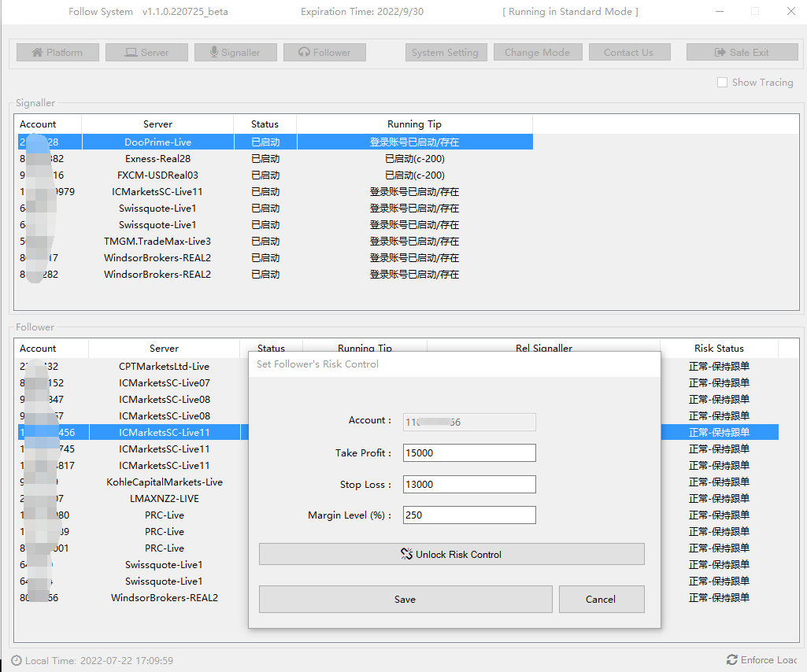
Task: Edit the Margin Level percentage field
Action: click(469, 515)
